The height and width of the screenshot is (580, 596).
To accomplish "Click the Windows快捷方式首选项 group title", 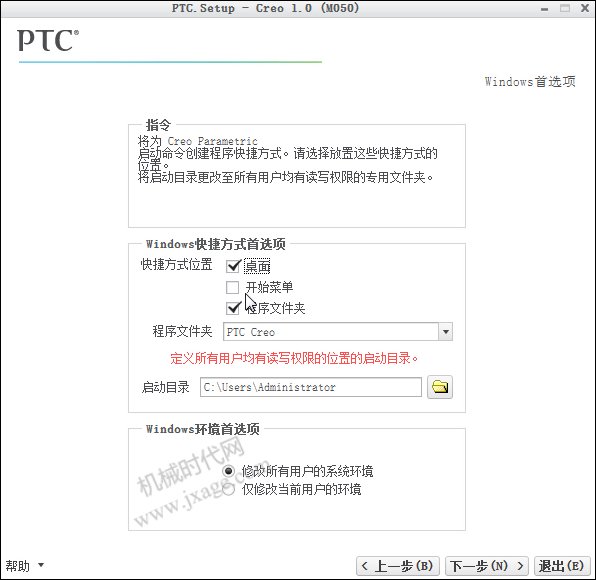I will point(216,244).
